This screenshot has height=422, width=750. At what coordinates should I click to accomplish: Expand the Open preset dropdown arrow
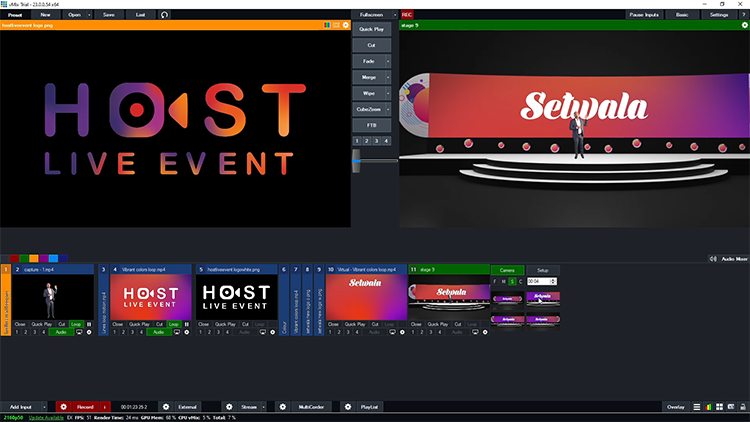89,15
